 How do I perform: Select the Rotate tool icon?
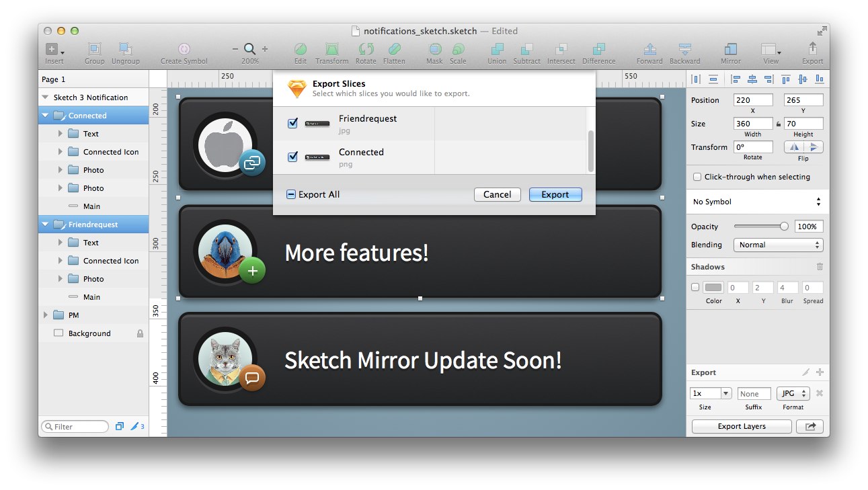click(366, 49)
